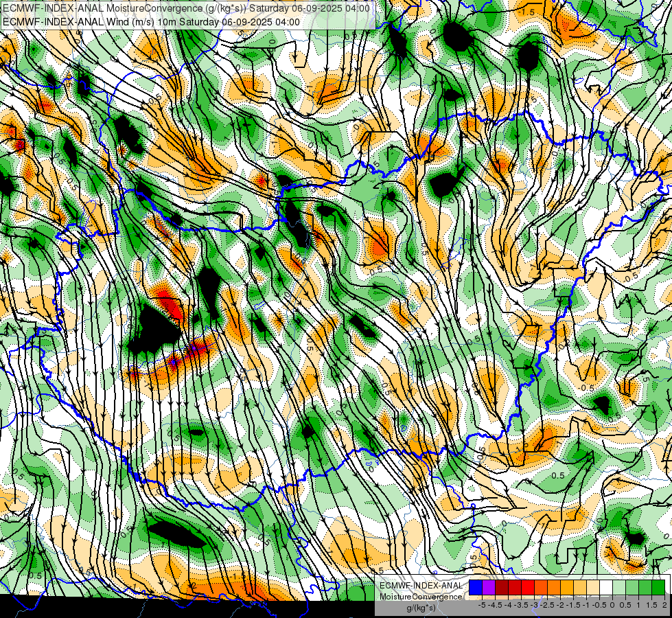Click the g/(kg*s) unit label in the legend
The width and height of the screenshot is (672, 618).
click(421, 608)
